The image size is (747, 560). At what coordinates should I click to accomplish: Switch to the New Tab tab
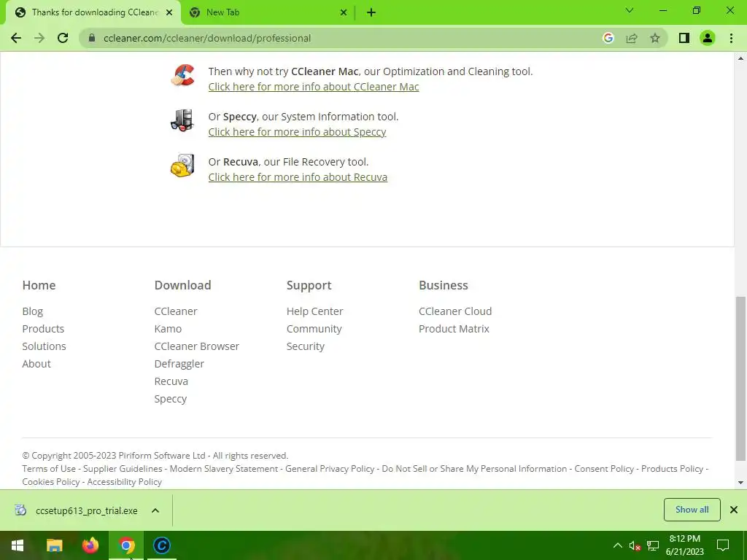[267, 12]
